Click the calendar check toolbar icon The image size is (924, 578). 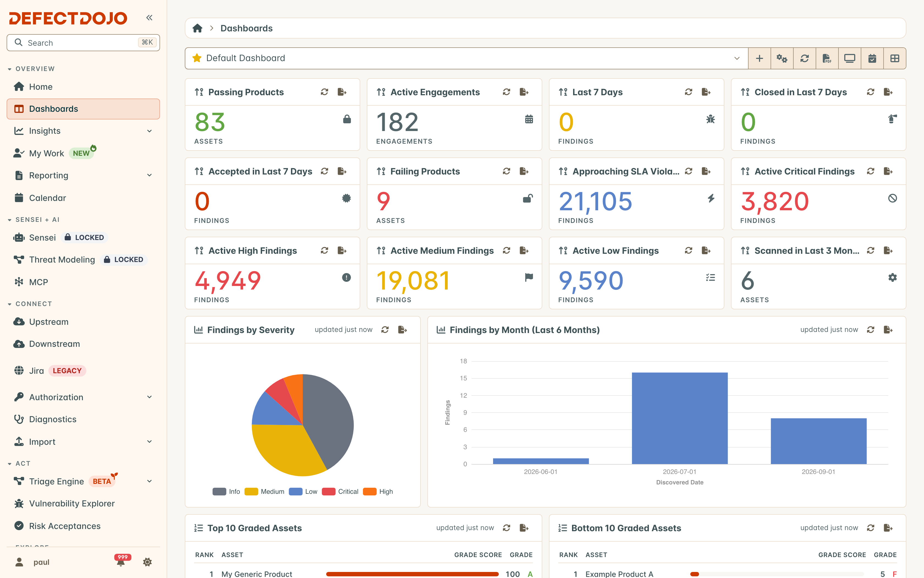coord(872,58)
